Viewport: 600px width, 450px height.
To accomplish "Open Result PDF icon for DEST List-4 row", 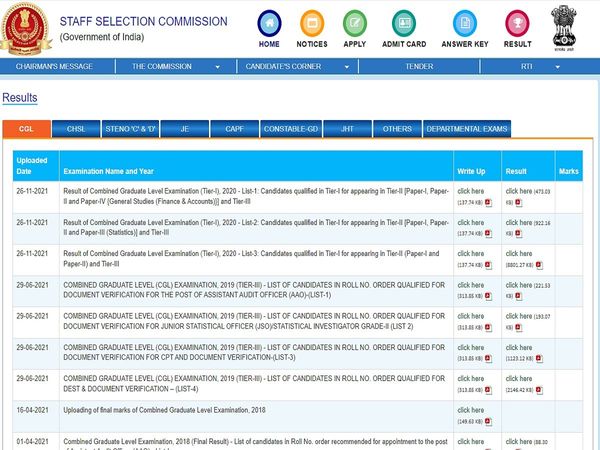I will click(x=539, y=390).
